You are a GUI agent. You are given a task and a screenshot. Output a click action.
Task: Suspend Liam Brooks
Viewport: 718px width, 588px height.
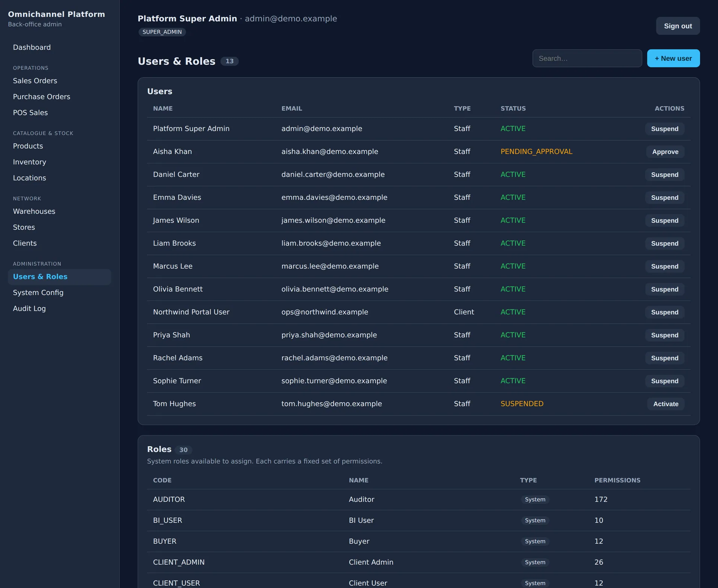(665, 243)
